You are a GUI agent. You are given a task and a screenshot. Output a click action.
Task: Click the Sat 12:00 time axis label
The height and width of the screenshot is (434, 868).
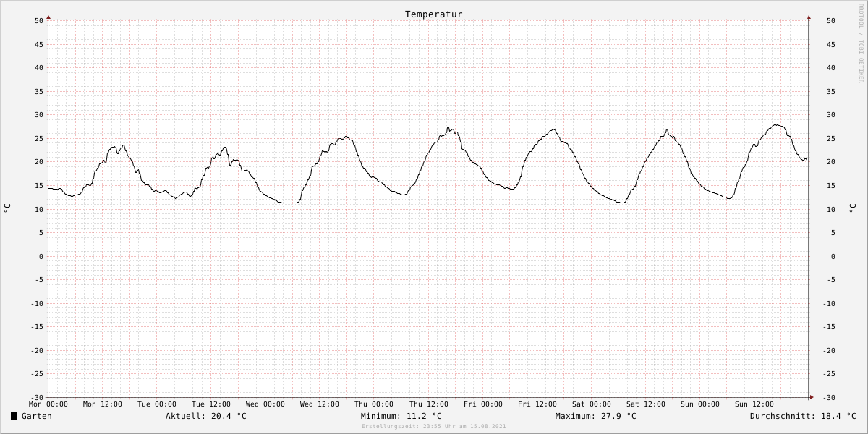click(x=646, y=404)
